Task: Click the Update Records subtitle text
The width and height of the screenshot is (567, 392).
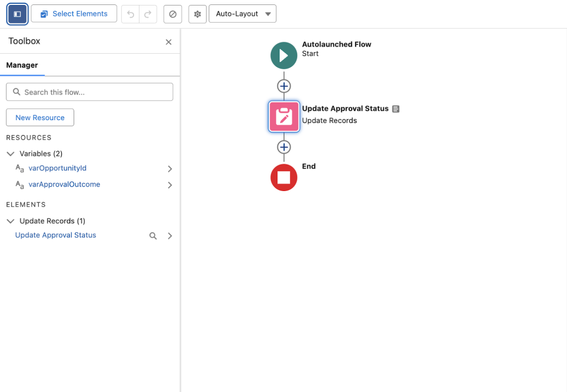Action: click(x=329, y=120)
